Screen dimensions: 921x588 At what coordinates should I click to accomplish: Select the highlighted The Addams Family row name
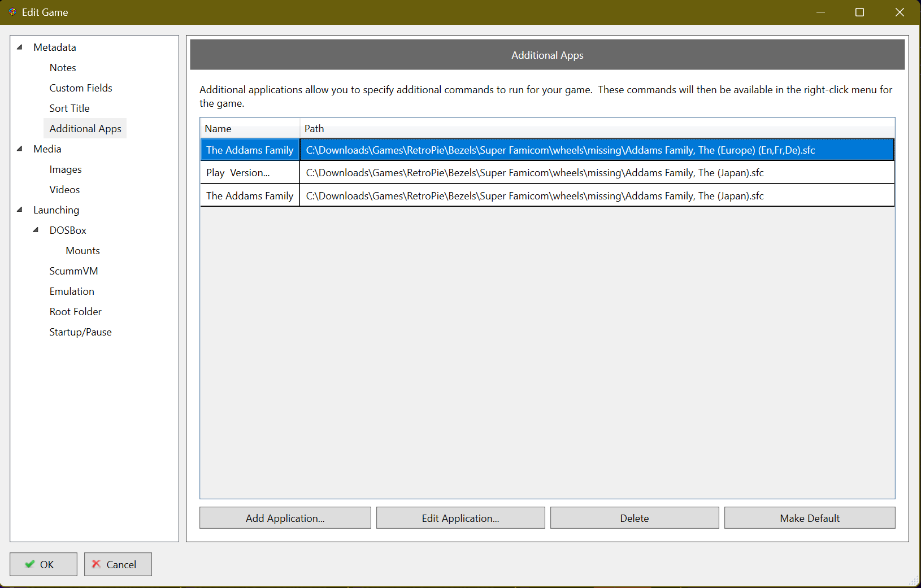(250, 150)
